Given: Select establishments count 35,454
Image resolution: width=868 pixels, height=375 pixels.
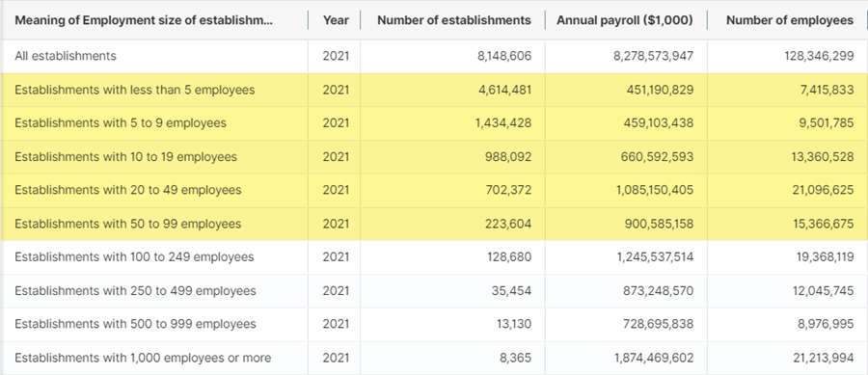Looking at the screenshot, I should [511, 291].
